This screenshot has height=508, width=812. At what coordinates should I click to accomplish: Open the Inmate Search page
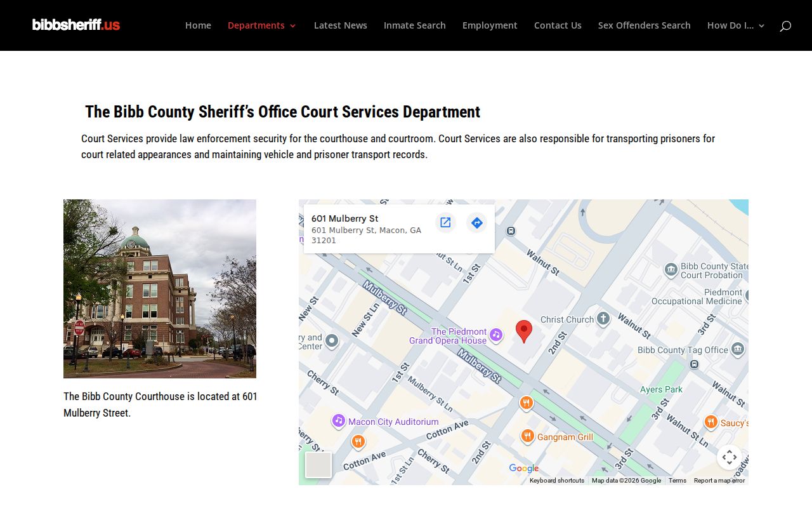415,25
